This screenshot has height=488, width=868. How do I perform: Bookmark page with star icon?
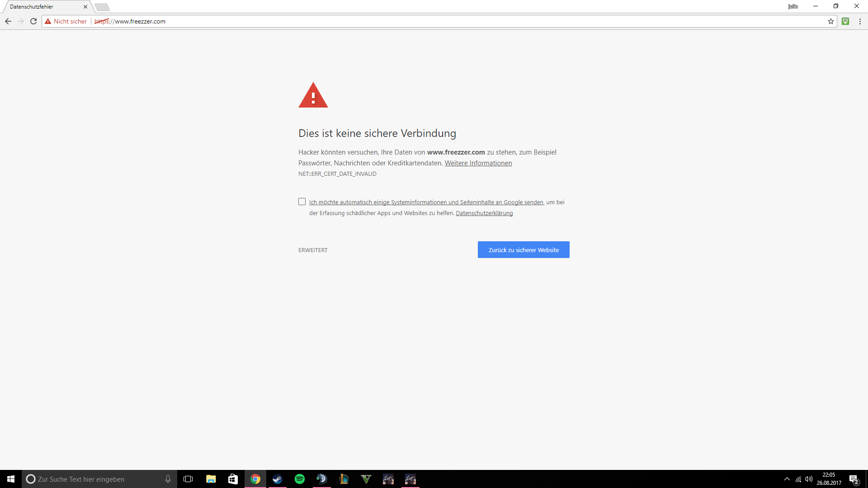(x=830, y=21)
